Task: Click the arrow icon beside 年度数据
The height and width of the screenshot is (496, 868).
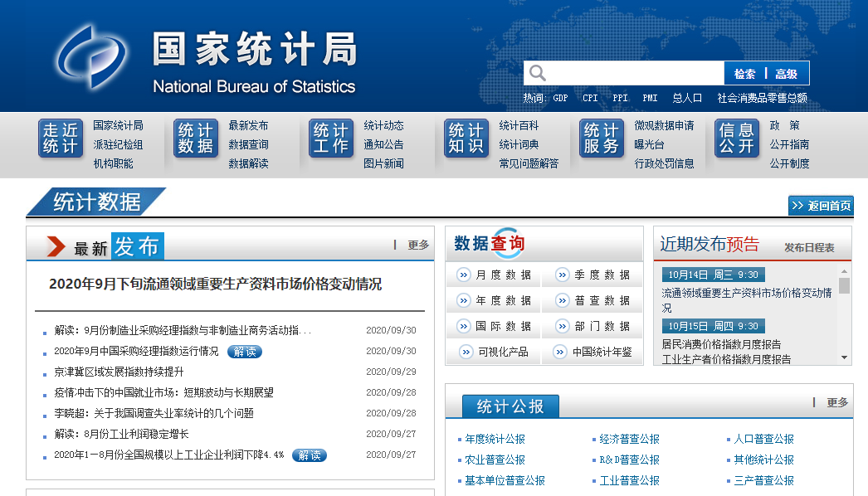Action: click(463, 300)
